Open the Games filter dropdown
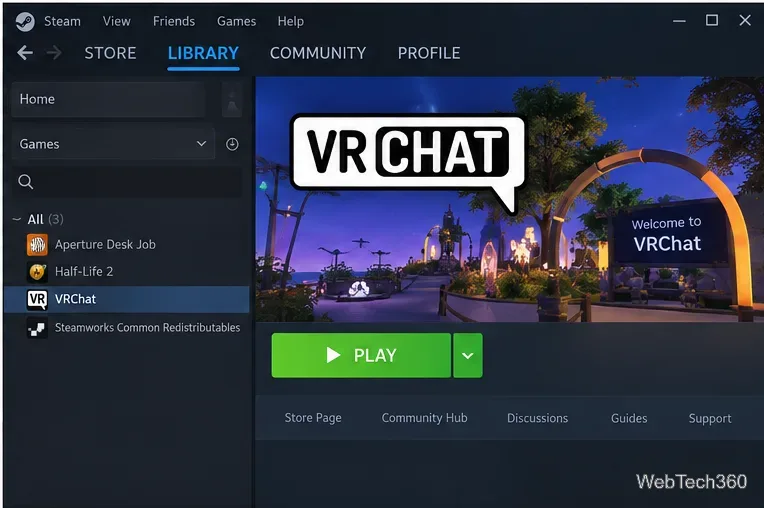This screenshot has height=508, width=764. [113, 144]
